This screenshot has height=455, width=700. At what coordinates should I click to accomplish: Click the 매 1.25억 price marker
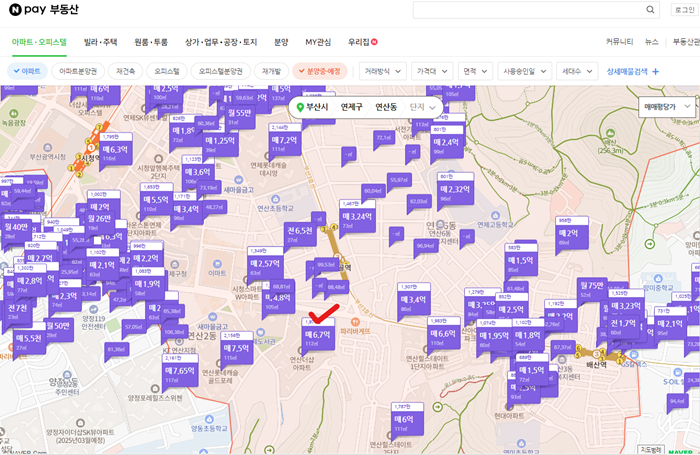[x=220, y=141]
